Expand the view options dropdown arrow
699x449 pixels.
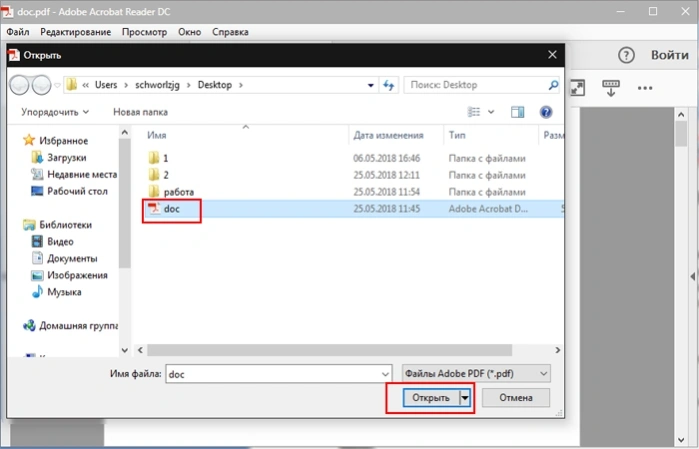pos(491,112)
